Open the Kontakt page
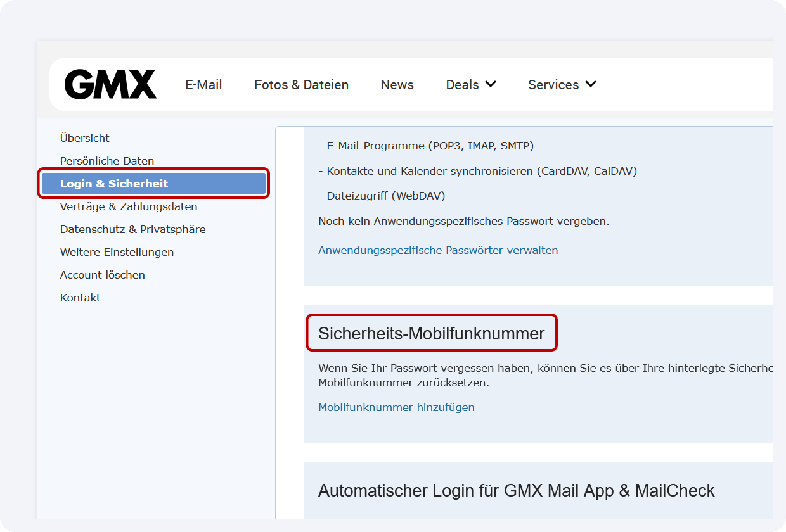This screenshot has height=532, width=786. 81,298
